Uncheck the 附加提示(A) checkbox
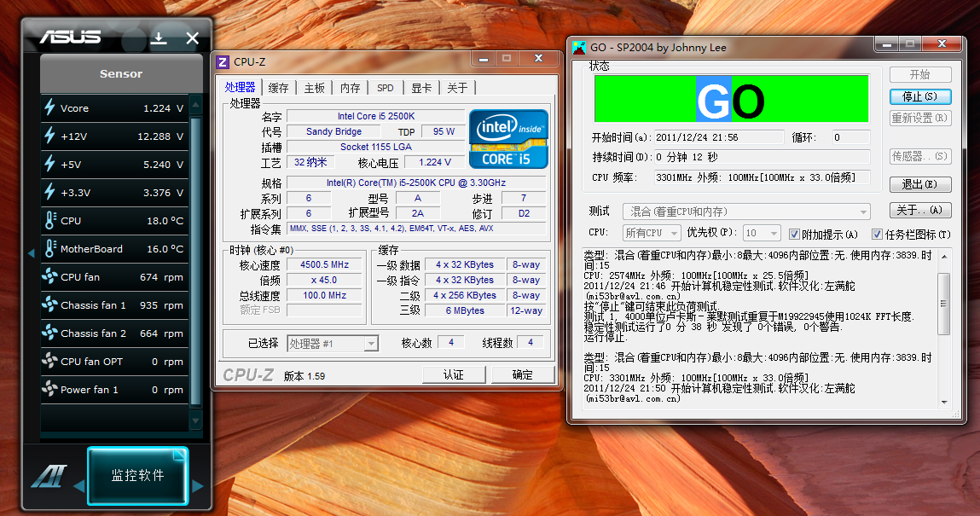The height and width of the screenshot is (516, 980). click(796, 235)
